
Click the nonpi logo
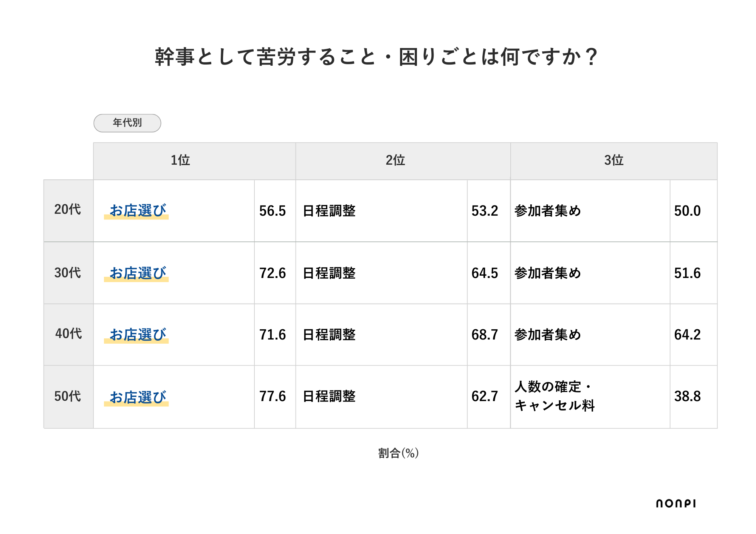tap(675, 503)
